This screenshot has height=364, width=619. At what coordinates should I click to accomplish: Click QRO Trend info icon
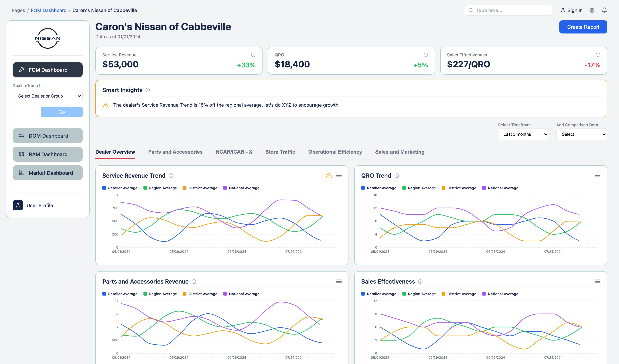click(x=397, y=176)
